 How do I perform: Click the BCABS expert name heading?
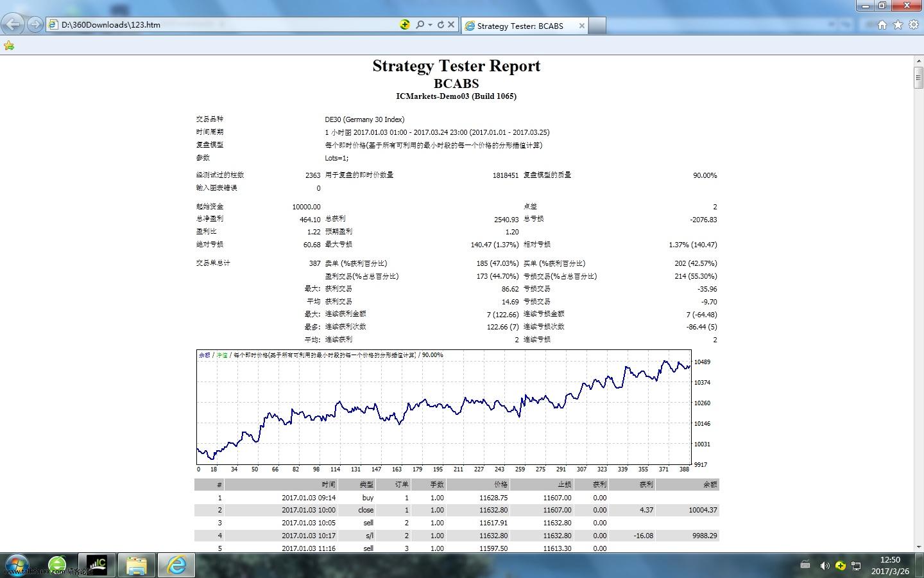click(x=456, y=83)
